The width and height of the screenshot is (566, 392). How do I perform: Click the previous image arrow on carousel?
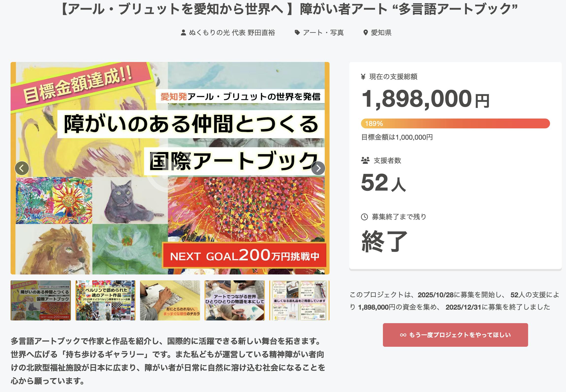click(22, 168)
